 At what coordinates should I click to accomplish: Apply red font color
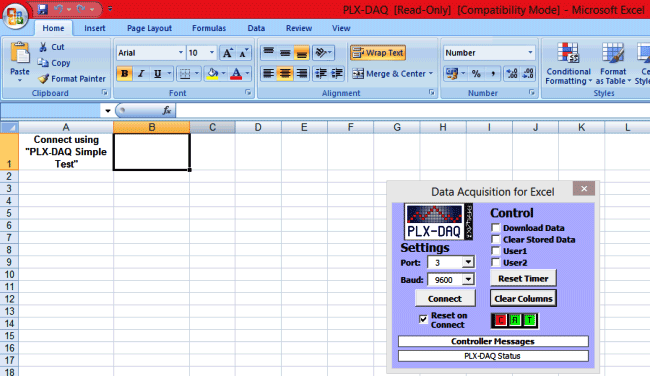[236, 74]
